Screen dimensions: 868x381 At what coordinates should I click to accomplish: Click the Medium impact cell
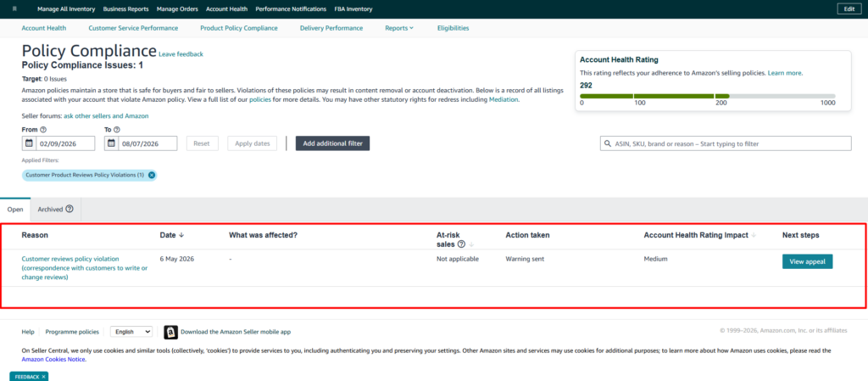655,259
